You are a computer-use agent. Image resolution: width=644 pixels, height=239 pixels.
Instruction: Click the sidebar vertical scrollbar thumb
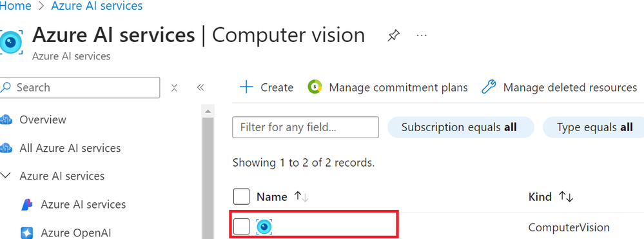[208, 178]
